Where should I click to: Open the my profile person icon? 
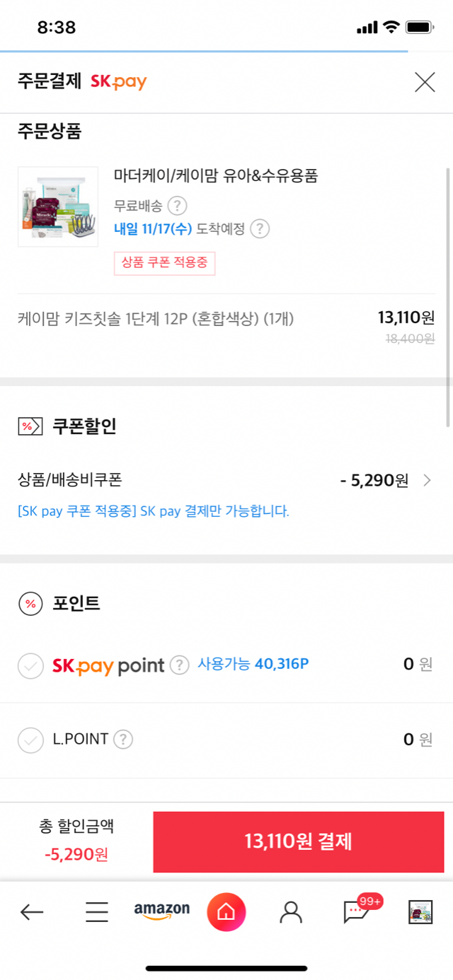point(290,912)
